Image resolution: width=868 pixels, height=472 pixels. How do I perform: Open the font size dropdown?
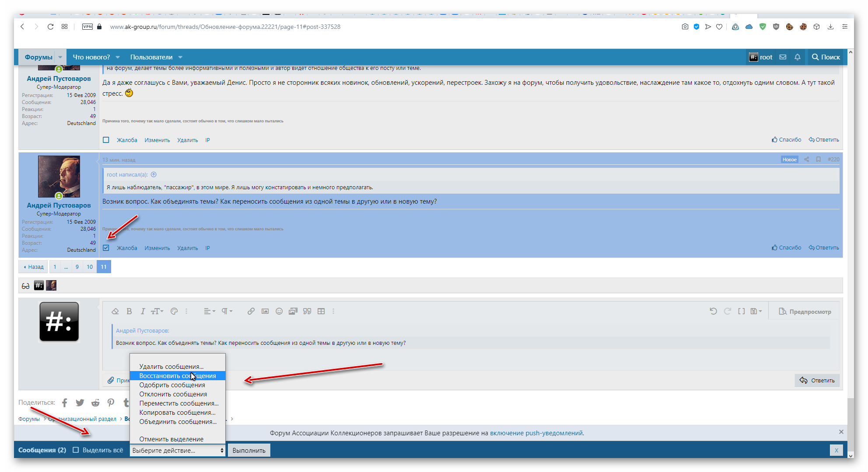click(157, 311)
